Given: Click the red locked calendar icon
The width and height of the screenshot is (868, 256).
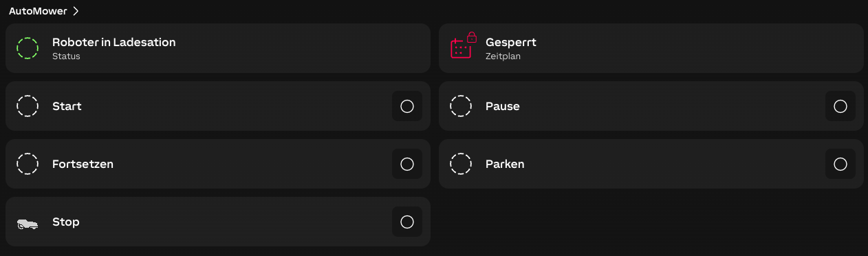Looking at the screenshot, I should click(x=464, y=46).
